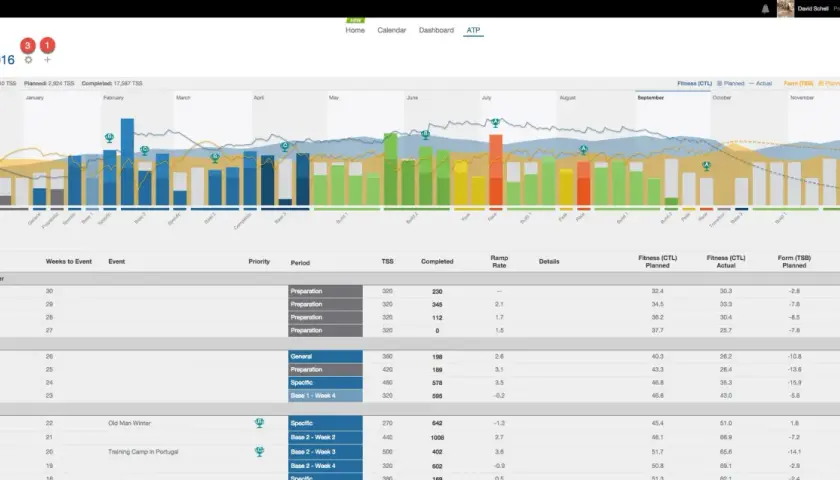This screenshot has width=840, height=480.
Task: Select the Training Camp in Portugal event
Action: coord(143,452)
